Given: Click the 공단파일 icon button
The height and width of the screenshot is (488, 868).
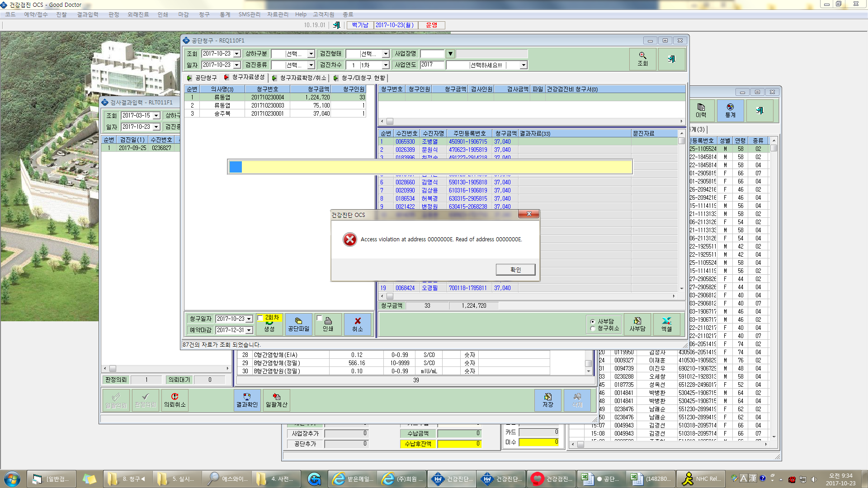Looking at the screenshot, I should click(298, 324).
